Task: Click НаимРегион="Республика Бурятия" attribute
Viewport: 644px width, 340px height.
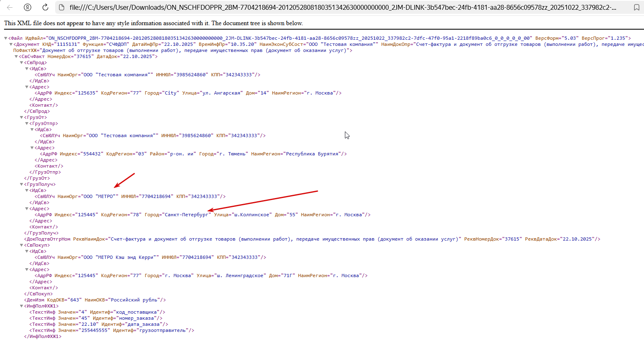Action: [x=297, y=154]
